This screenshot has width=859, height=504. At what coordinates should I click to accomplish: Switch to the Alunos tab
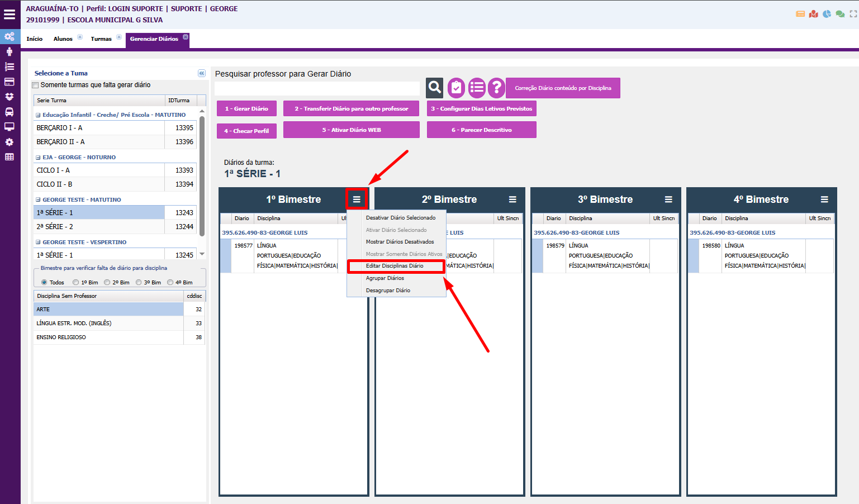63,39
